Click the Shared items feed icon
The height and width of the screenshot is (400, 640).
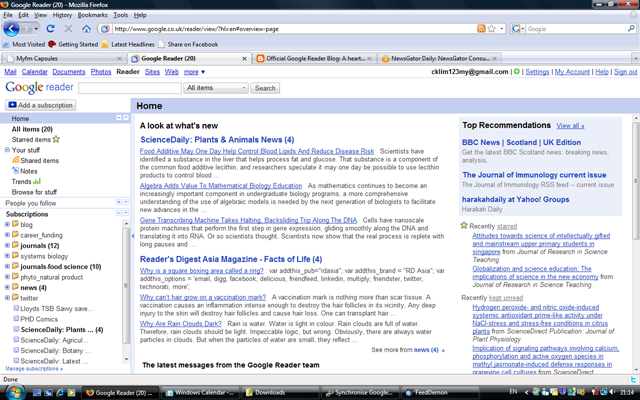tap(16, 160)
